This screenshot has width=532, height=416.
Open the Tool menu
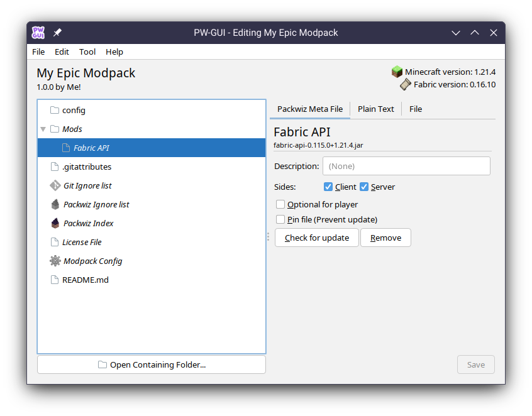tap(87, 52)
